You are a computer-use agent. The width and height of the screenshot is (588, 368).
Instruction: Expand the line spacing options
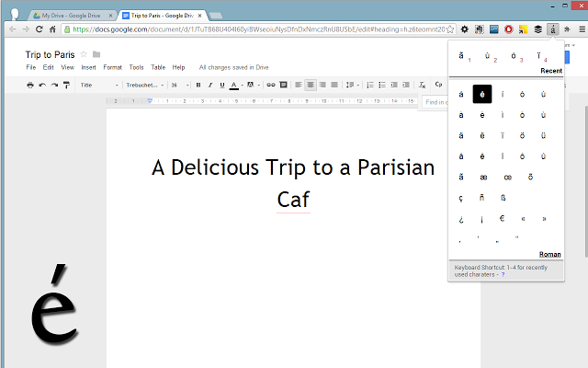pos(352,85)
